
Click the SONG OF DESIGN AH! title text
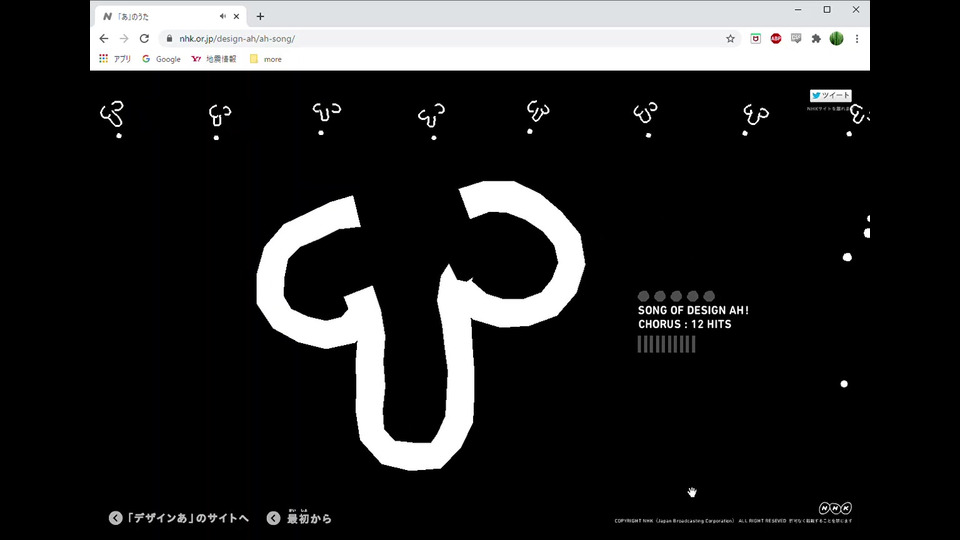[693, 310]
